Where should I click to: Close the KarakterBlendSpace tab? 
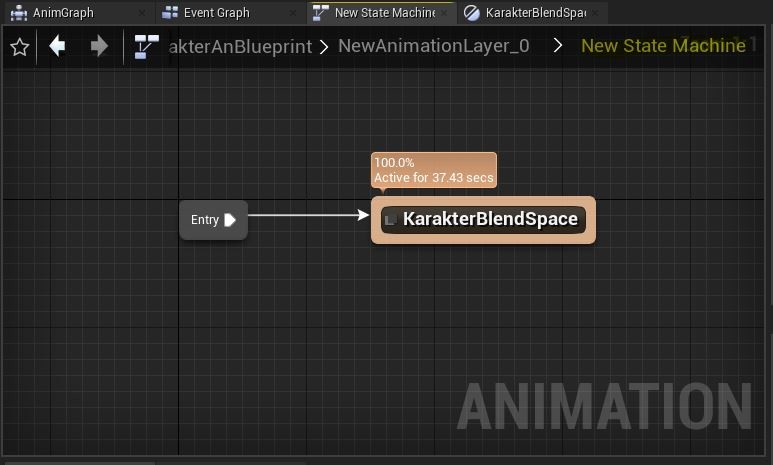coord(596,13)
